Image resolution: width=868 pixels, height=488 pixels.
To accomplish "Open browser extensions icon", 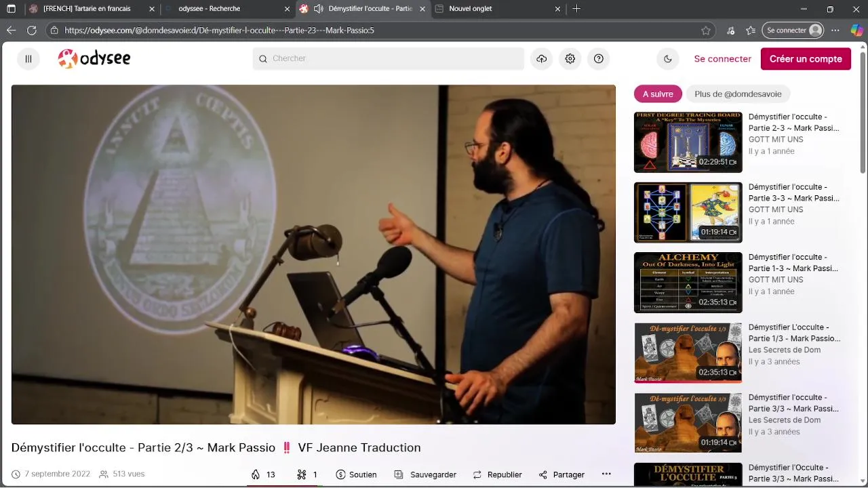I will 730,30.
